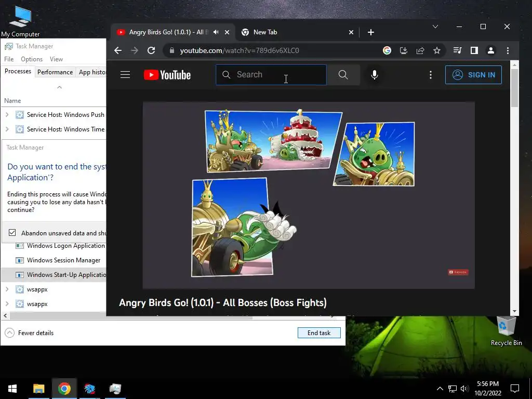532x399 pixels.
Task: Open Chrome three-dot menu
Action: [x=508, y=50]
